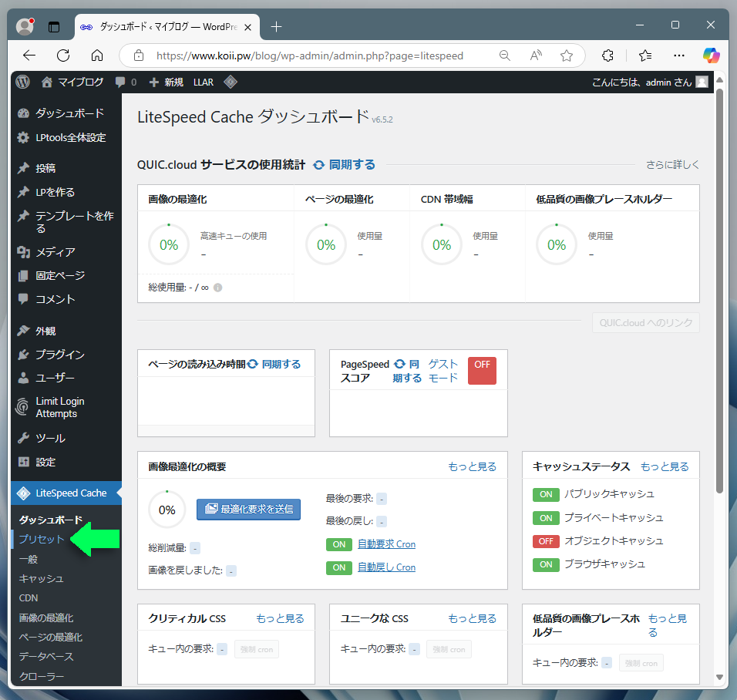The width and height of the screenshot is (737, 700).
Task: Reload the page with the refresh icon
Action: 63,56
